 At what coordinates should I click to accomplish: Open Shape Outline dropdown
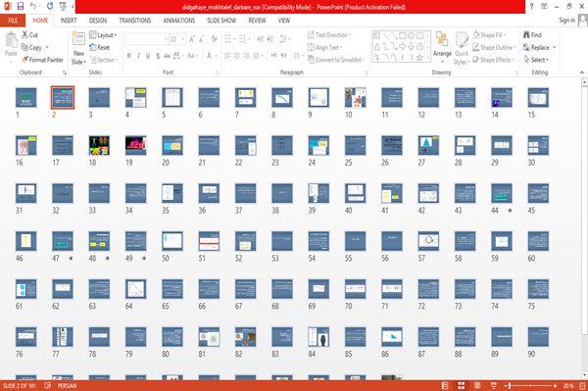click(495, 47)
